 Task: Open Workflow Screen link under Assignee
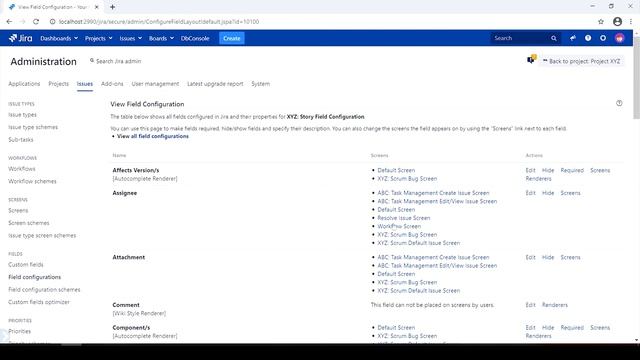click(399, 227)
